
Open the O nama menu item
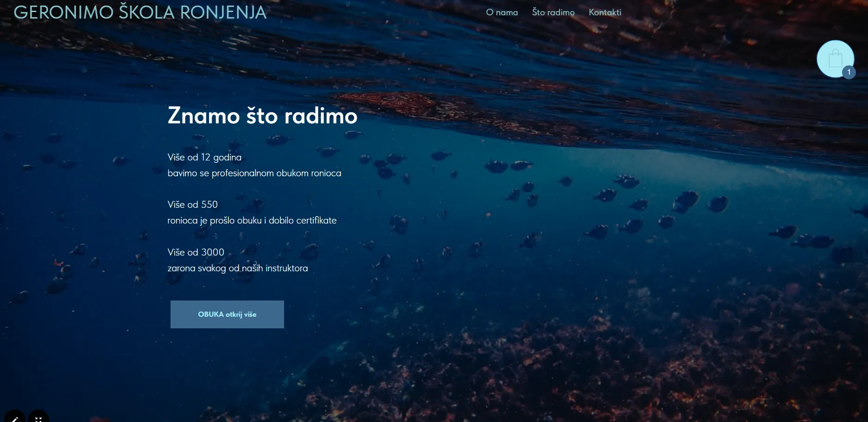[501, 13]
